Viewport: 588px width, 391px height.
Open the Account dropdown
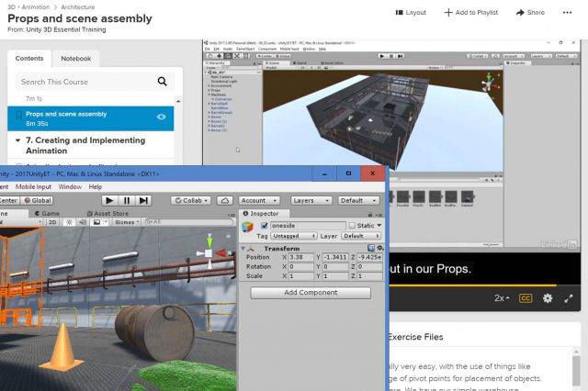(259, 200)
